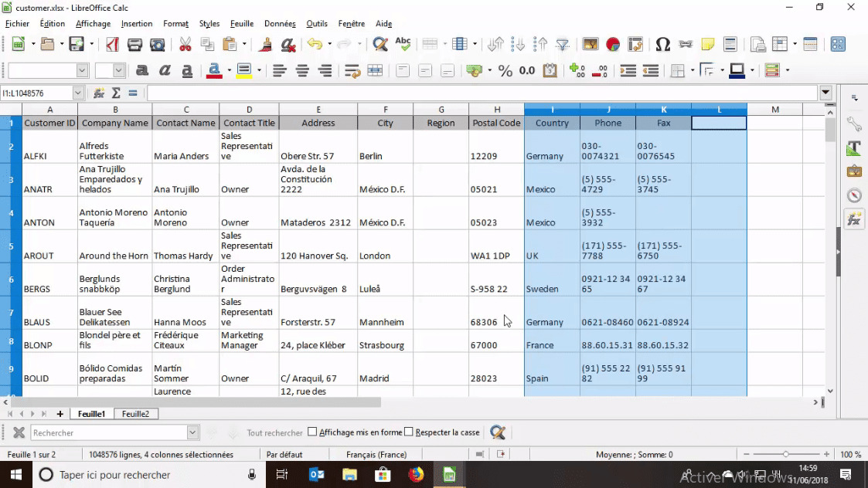The image size is (868, 488).
Task: Enable the 'Affichage mis en forme' checkbox
Action: click(x=312, y=432)
